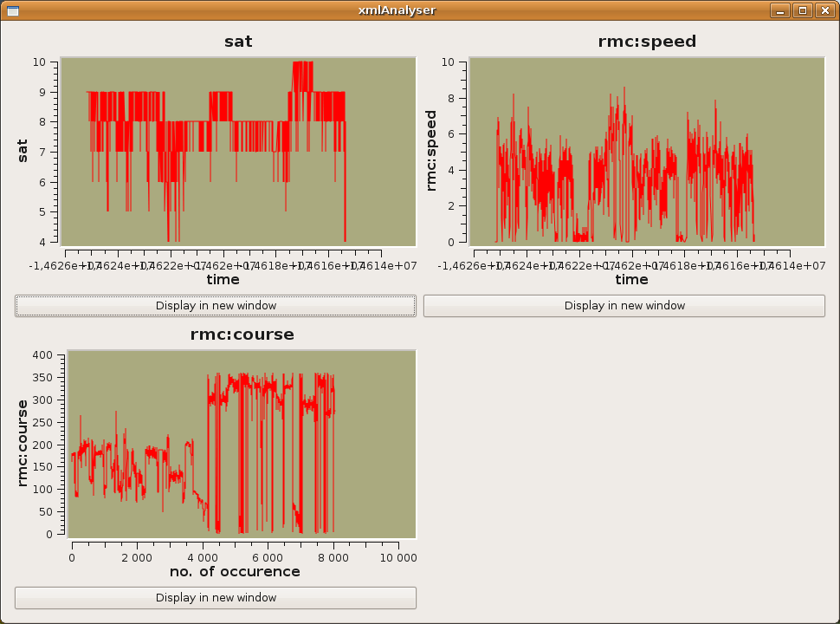The height and width of the screenshot is (624, 840).
Task: Click the '10 000' tick label on rmc:course x-axis
Action: [398, 558]
